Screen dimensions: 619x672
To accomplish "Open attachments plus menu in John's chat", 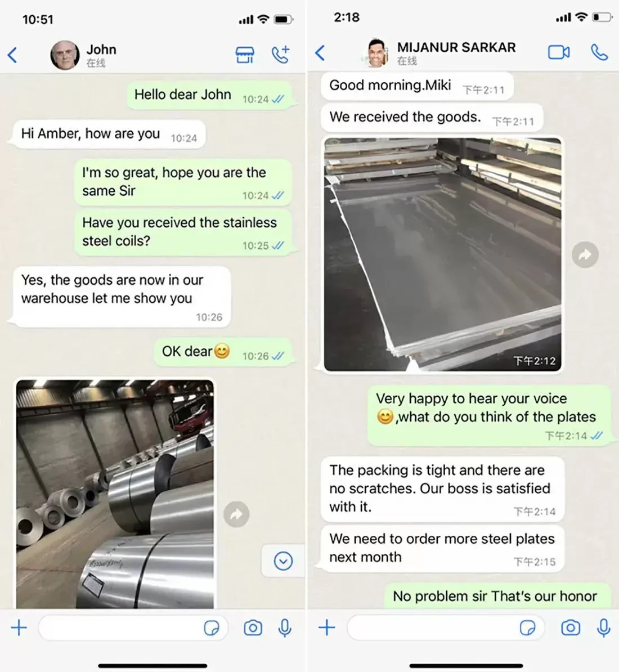I will coord(19,628).
